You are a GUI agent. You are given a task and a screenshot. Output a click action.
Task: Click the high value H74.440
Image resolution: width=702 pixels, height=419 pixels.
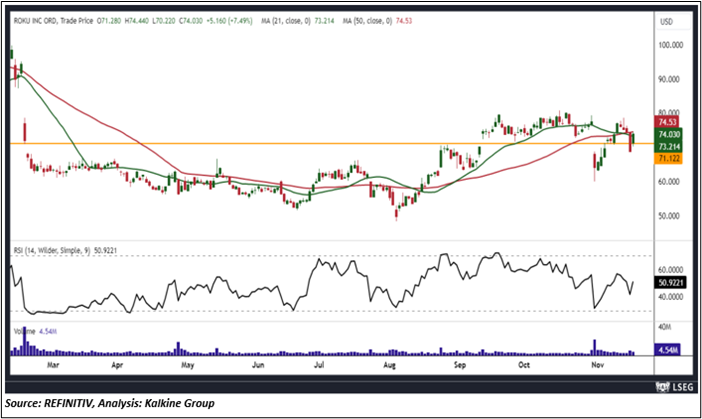pyautogui.click(x=136, y=21)
